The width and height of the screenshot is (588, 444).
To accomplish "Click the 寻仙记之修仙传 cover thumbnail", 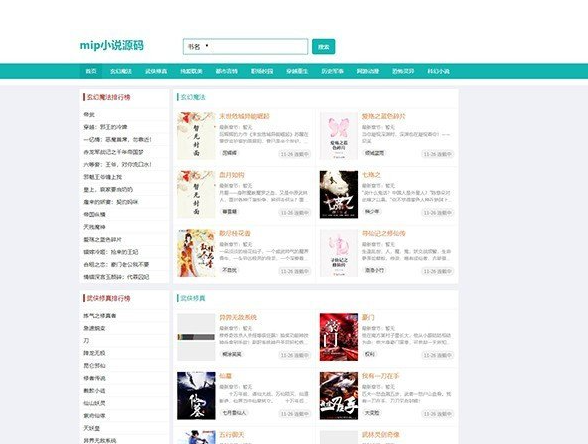I will (339, 253).
